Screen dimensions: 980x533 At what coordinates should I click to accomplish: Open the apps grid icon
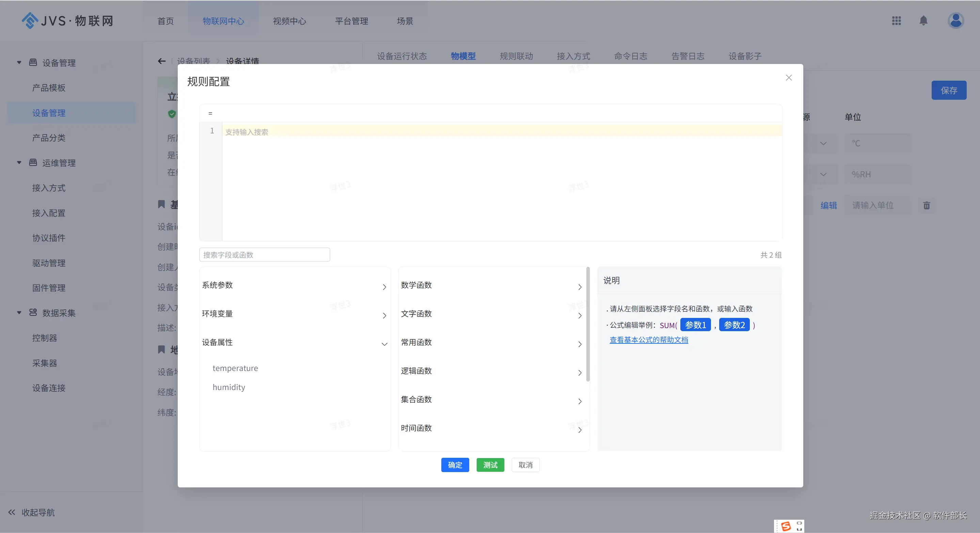click(896, 20)
